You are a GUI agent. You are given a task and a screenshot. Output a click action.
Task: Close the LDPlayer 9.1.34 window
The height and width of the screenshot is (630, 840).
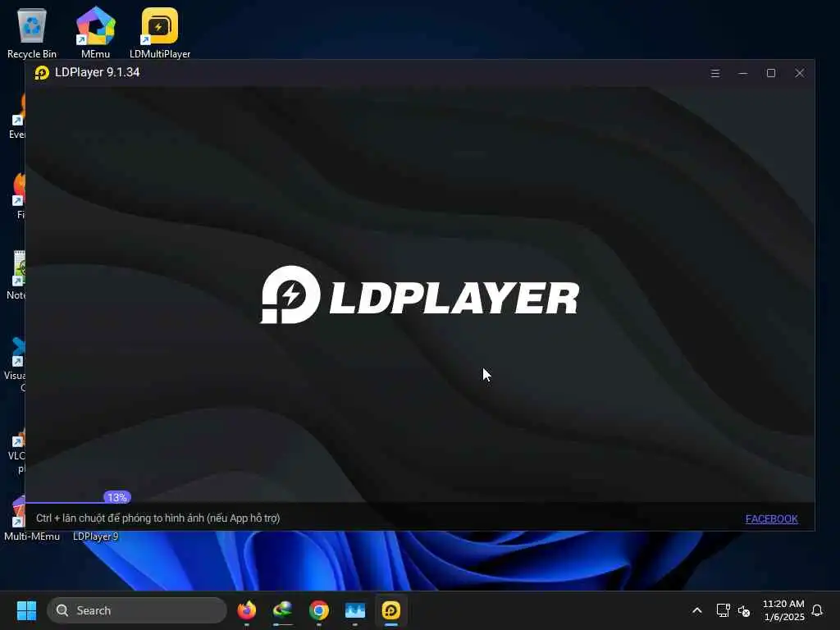click(x=799, y=73)
